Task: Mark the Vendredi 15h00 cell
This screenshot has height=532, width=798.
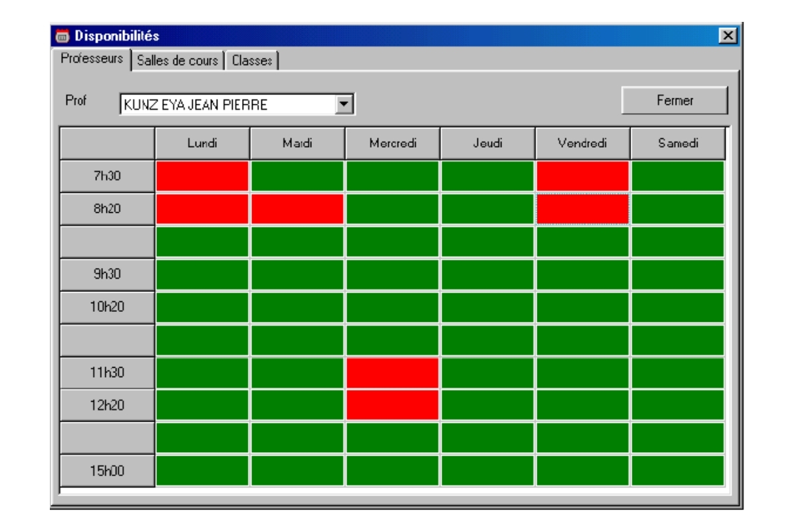Action: click(x=583, y=469)
